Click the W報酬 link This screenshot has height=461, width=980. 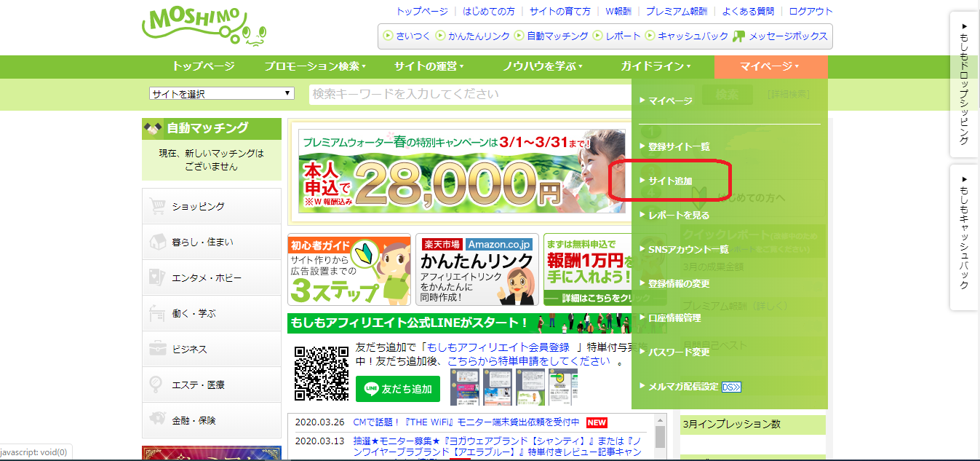(618, 12)
